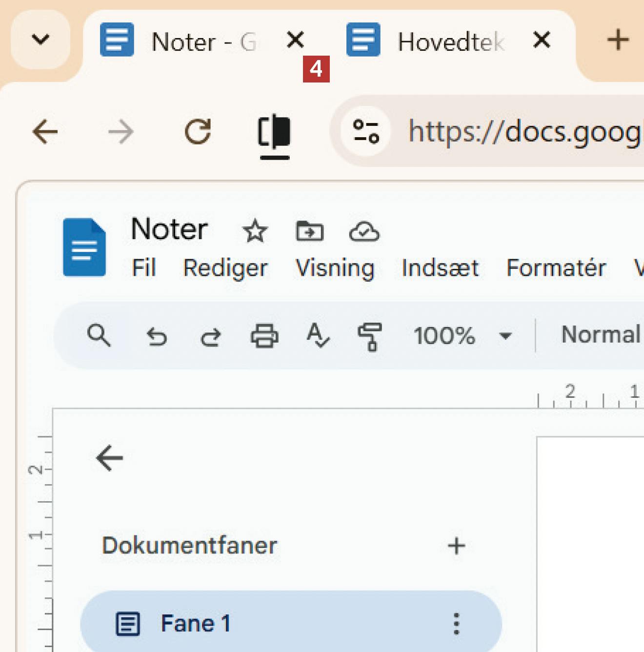Toggle browser split view button

click(x=274, y=132)
